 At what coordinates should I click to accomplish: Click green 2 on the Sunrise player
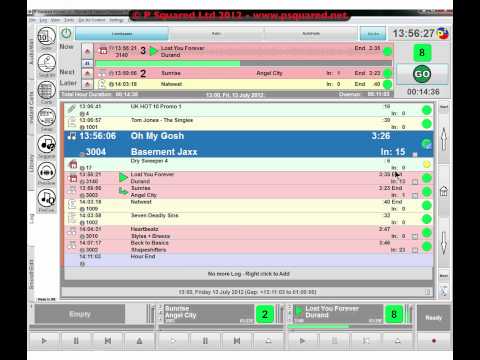point(265,314)
